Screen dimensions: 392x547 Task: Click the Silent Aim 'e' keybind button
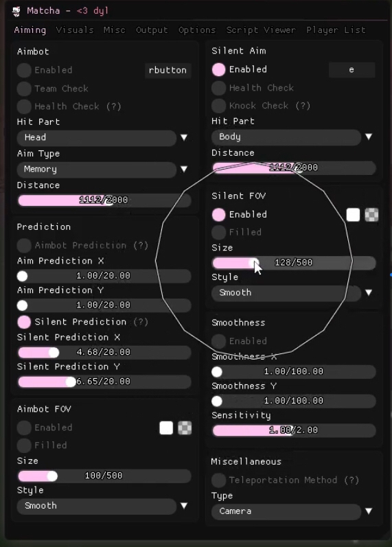click(x=352, y=69)
